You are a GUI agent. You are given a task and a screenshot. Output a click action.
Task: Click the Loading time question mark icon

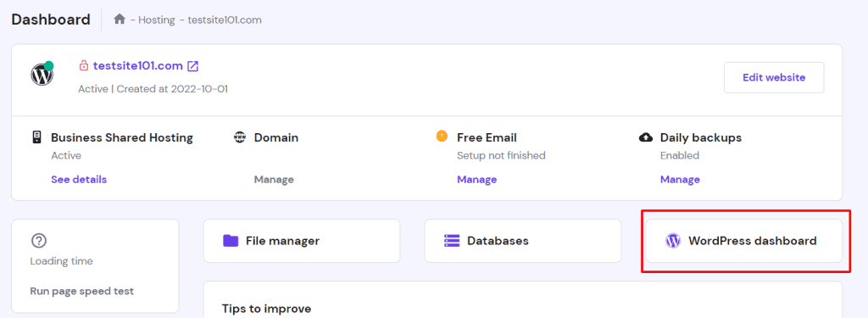point(39,241)
